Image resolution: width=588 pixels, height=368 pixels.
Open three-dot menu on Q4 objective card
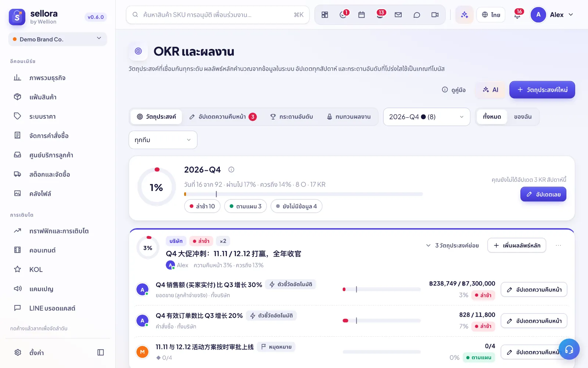click(558, 245)
